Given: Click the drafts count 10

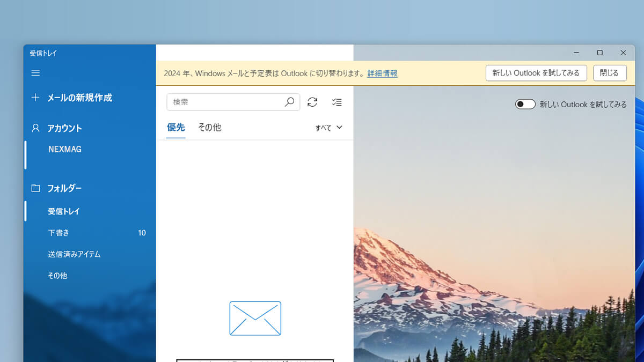Looking at the screenshot, I should pos(142,233).
